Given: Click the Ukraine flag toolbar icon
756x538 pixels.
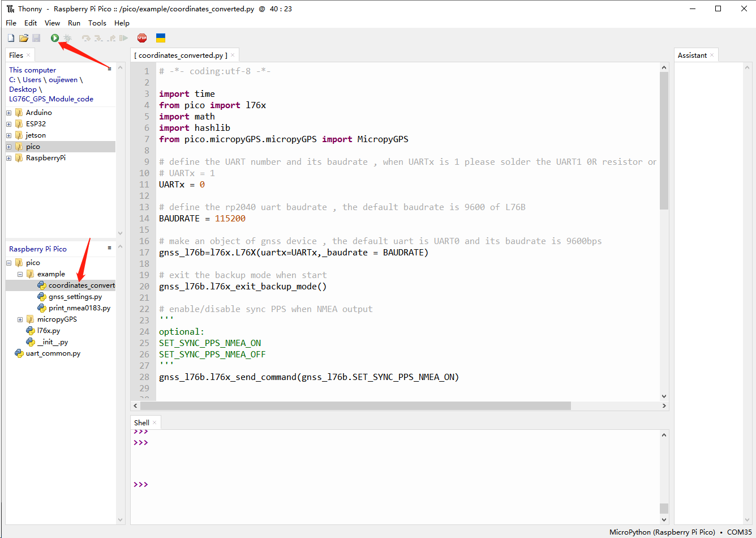Looking at the screenshot, I should [x=161, y=38].
